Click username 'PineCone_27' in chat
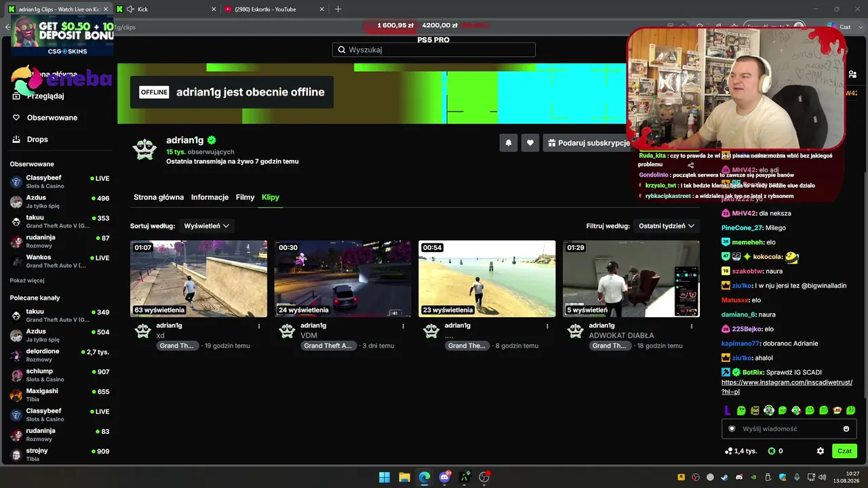Screen dimensions: 868x488 pos(742,228)
